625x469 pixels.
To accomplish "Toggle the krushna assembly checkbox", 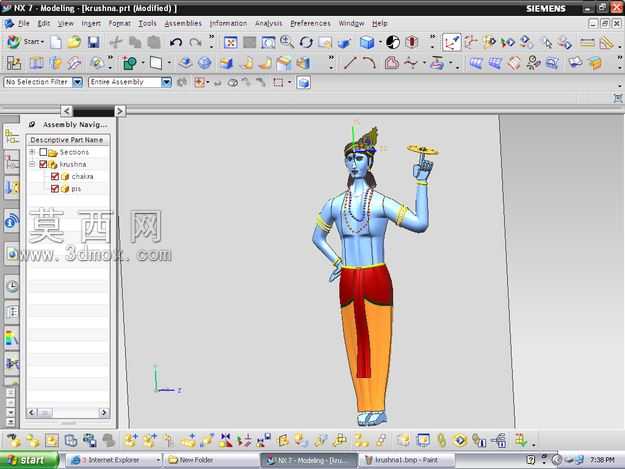I will click(43, 164).
